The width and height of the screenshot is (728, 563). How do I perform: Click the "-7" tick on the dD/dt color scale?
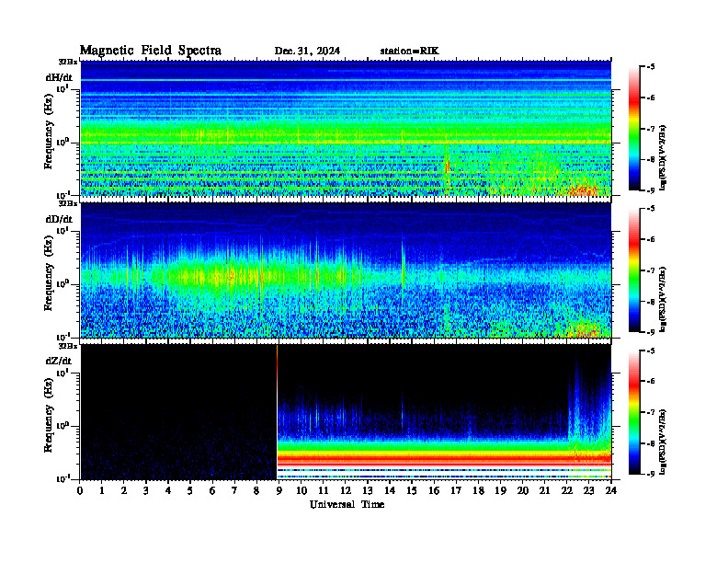(x=651, y=270)
